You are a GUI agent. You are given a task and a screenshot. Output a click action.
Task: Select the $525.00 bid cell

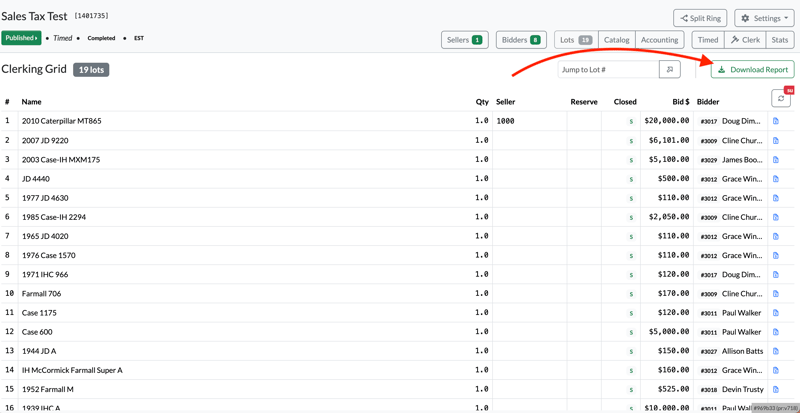click(x=667, y=390)
